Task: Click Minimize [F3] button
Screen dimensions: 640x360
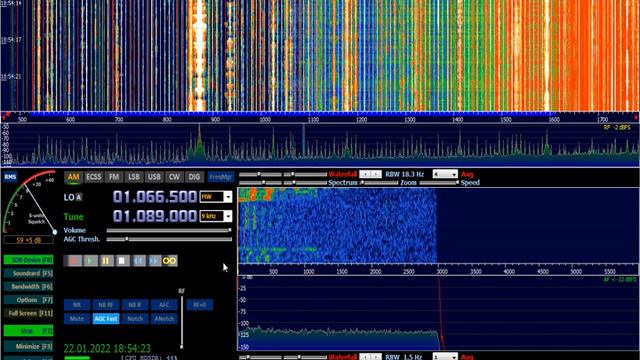Action: click(x=28, y=347)
